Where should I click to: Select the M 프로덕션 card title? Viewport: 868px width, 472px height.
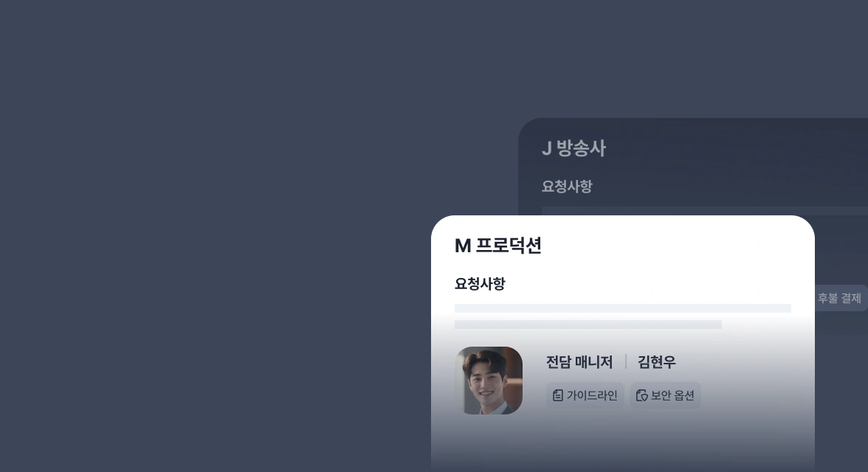pos(497,245)
